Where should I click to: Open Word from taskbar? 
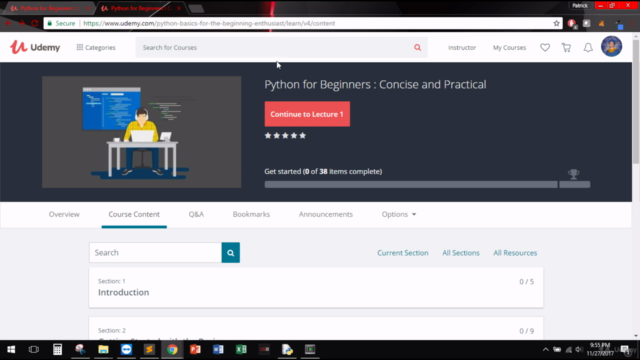(218, 350)
